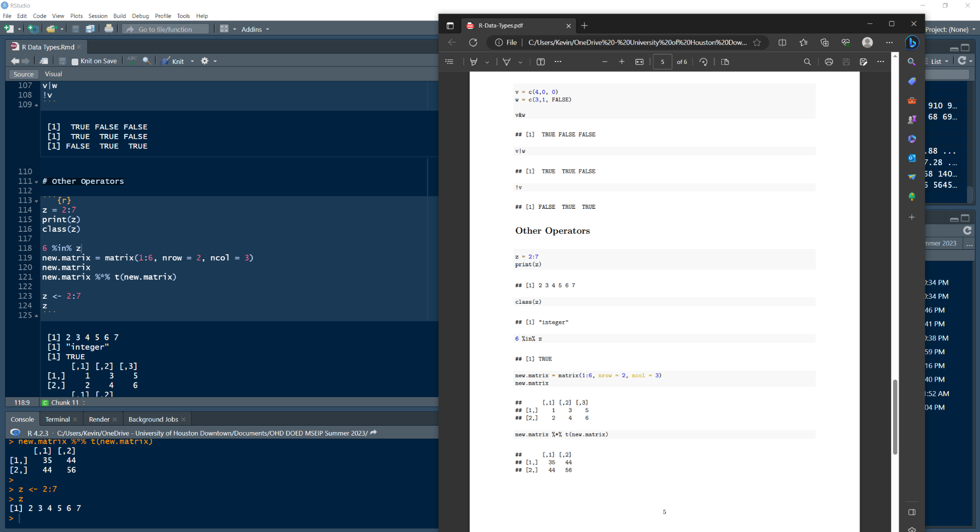Create a new R project with toolbar icon
980x532 pixels.
[x=33, y=29]
